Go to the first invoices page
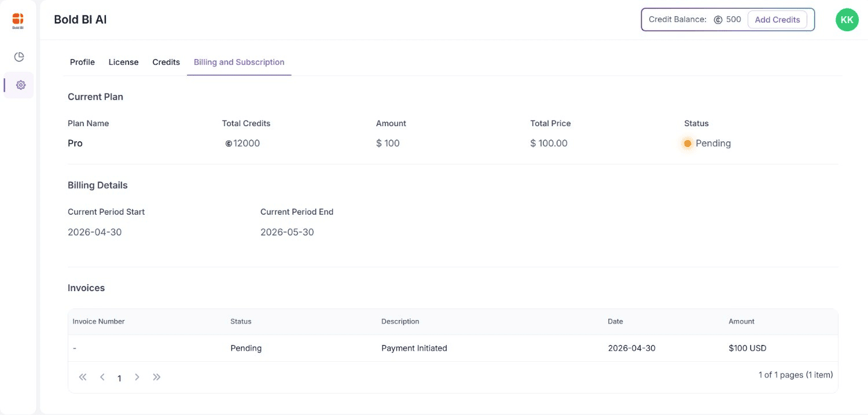 tap(83, 377)
